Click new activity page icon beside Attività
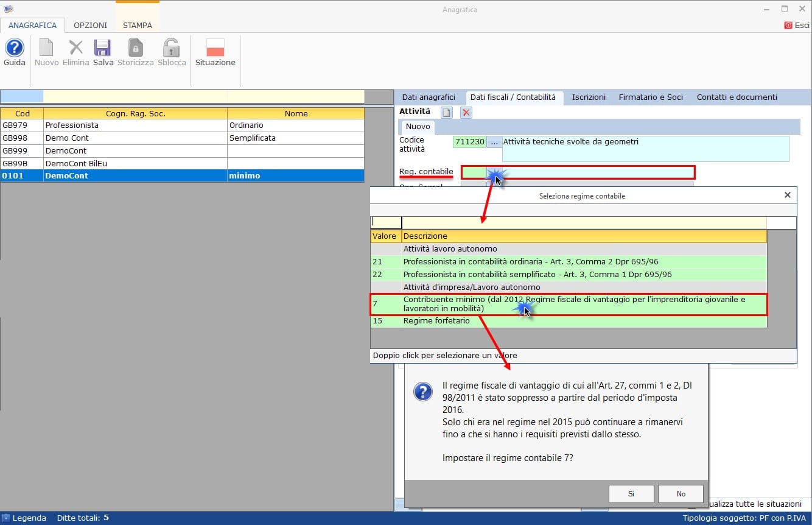The width and height of the screenshot is (812, 525). point(447,112)
